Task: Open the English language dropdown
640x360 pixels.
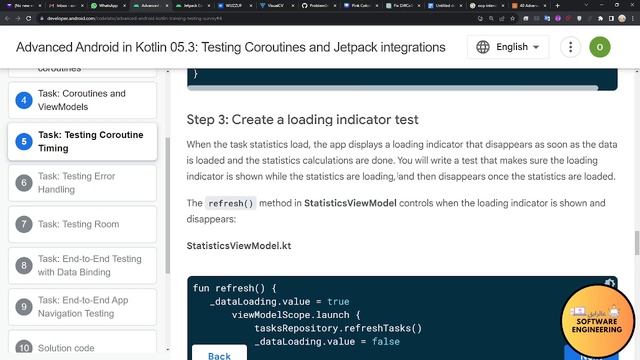Action: tap(508, 47)
